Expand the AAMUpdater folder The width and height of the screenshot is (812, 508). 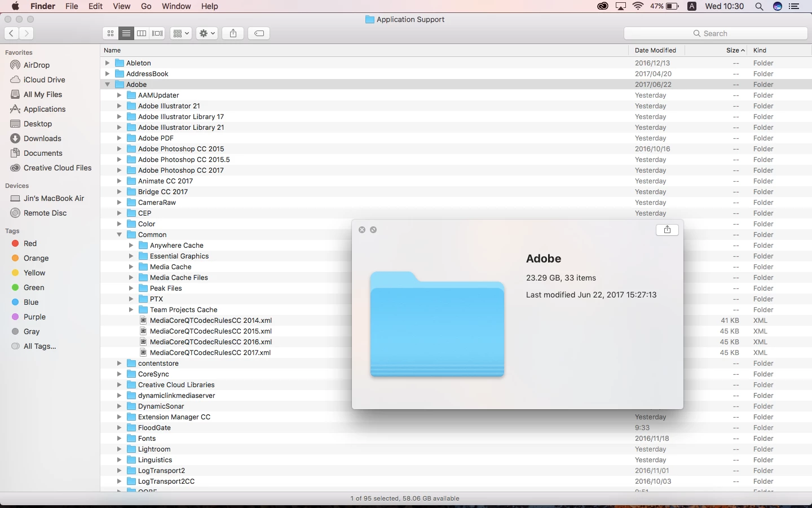pos(119,95)
